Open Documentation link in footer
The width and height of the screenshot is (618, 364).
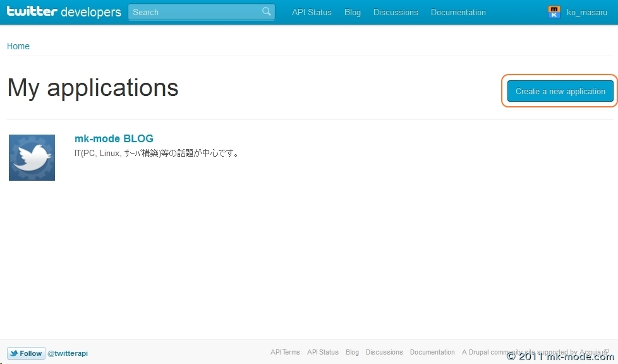coord(432,352)
